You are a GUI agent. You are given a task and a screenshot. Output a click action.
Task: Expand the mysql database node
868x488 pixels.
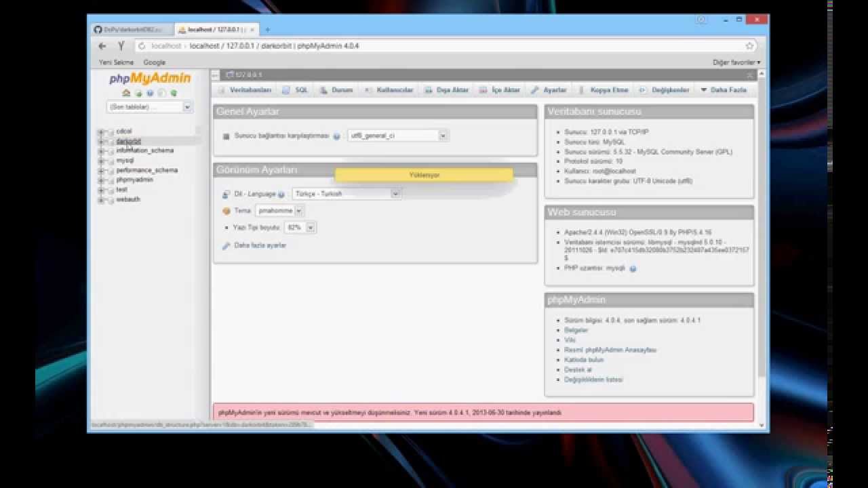(101, 161)
